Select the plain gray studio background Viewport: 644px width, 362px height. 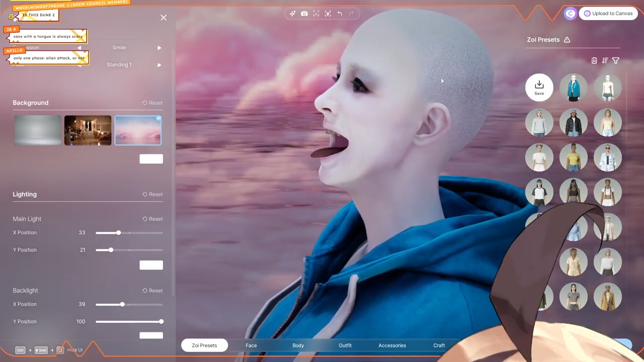coord(38,130)
